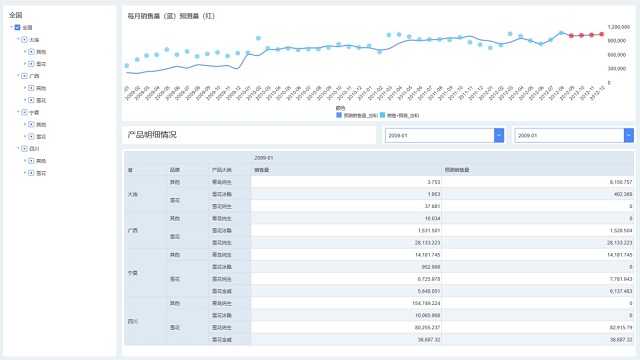Toggle the 四川 region checkbox
Screen dimensions: 640x360
24,149
